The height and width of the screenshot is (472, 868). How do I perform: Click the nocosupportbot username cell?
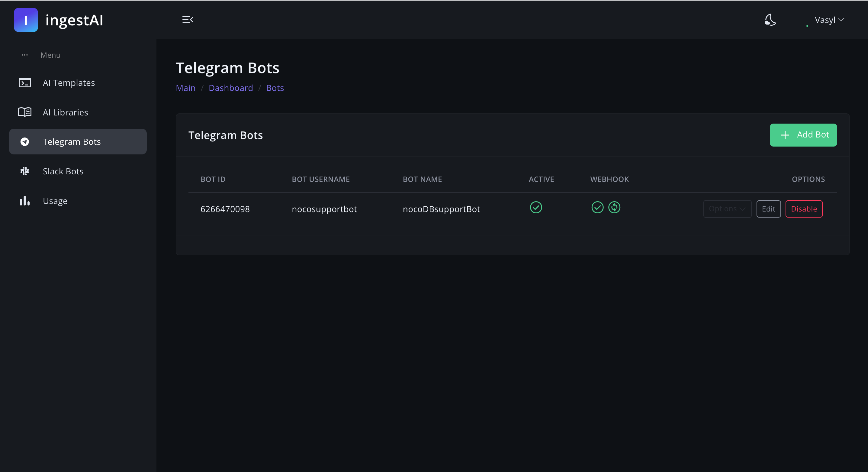click(x=324, y=209)
